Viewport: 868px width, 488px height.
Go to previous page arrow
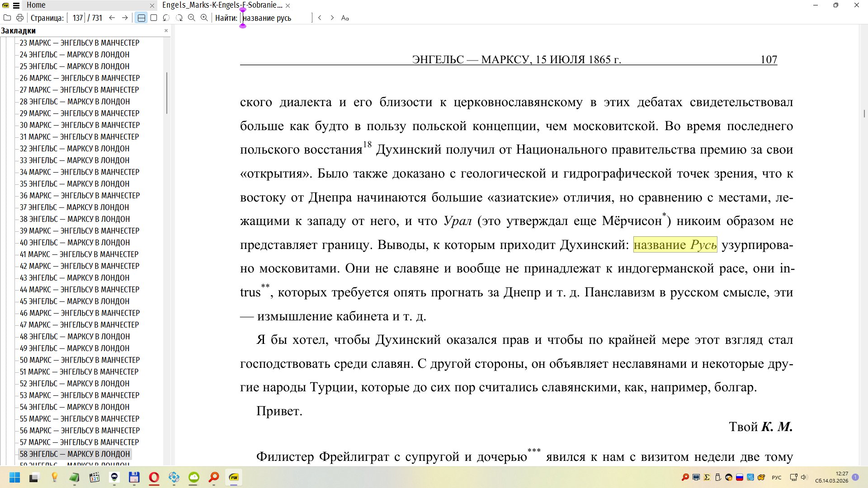coord(112,18)
